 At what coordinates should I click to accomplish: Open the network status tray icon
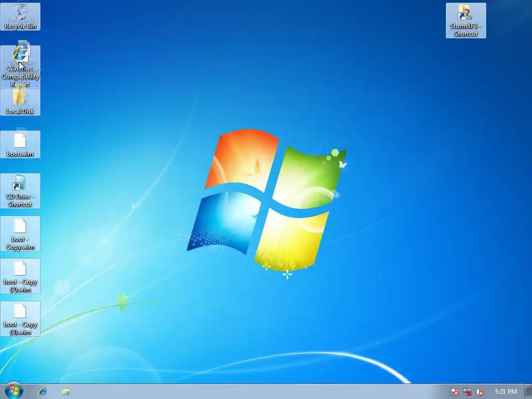[x=467, y=392]
